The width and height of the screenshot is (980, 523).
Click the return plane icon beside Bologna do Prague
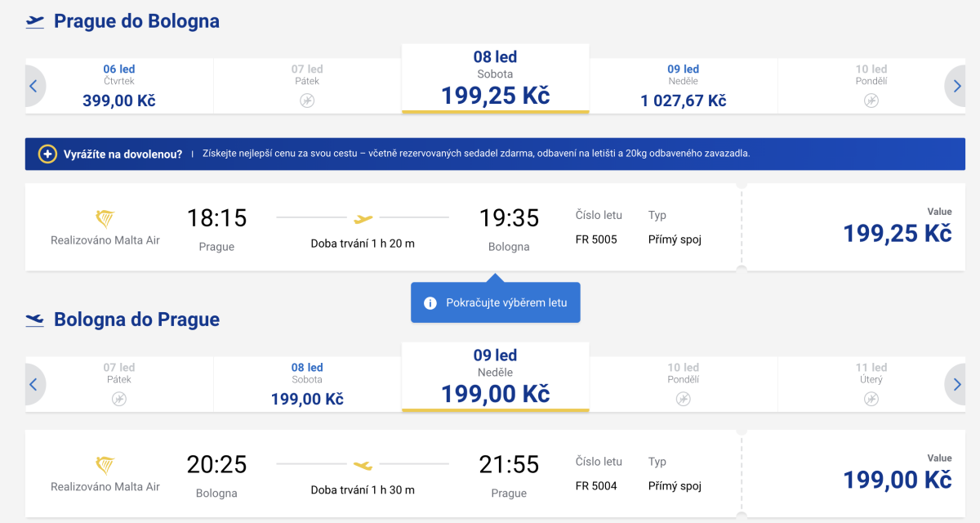coord(34,320)
